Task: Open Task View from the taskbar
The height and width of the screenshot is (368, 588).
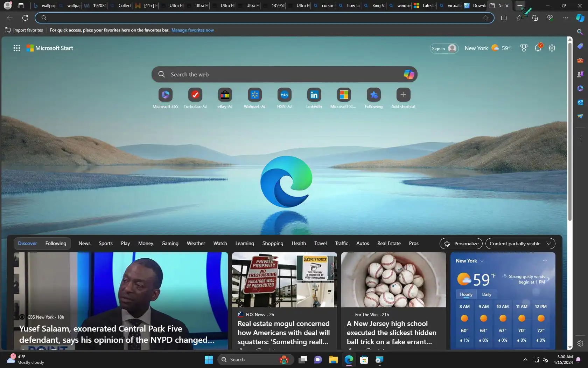Action: (x=303, y=360)
